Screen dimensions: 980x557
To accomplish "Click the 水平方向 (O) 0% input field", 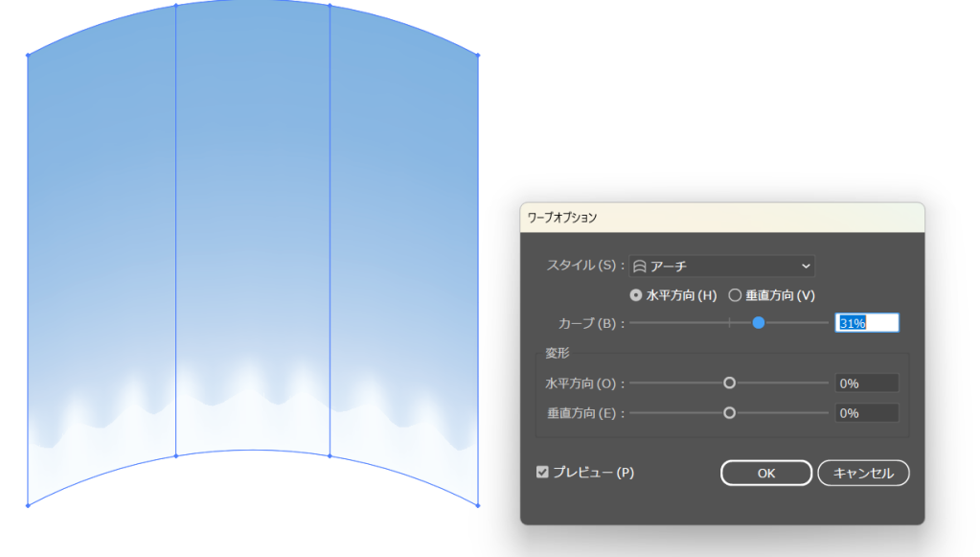I will (x=867, y=383).
